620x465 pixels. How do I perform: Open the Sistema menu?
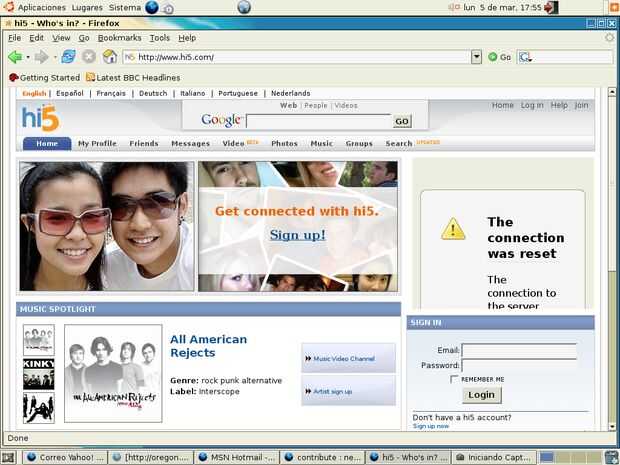click(x=125, y=7)
